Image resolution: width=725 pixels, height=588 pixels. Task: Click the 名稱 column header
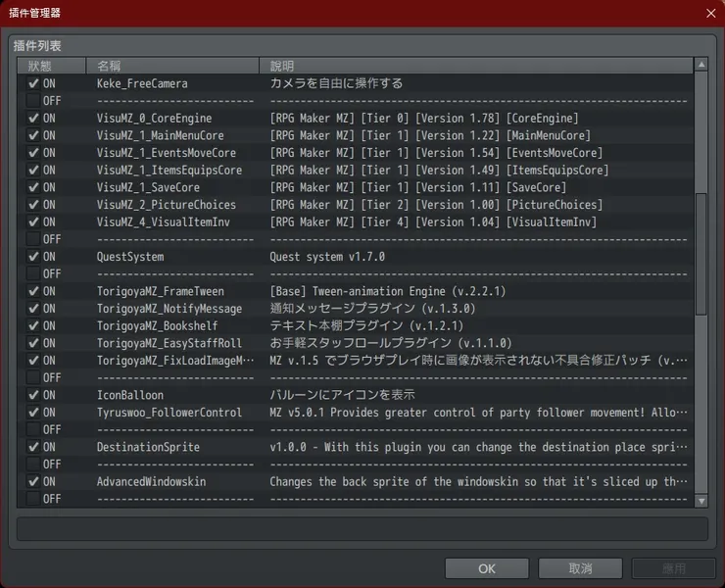pyautogui.click(x=172, y=66)
